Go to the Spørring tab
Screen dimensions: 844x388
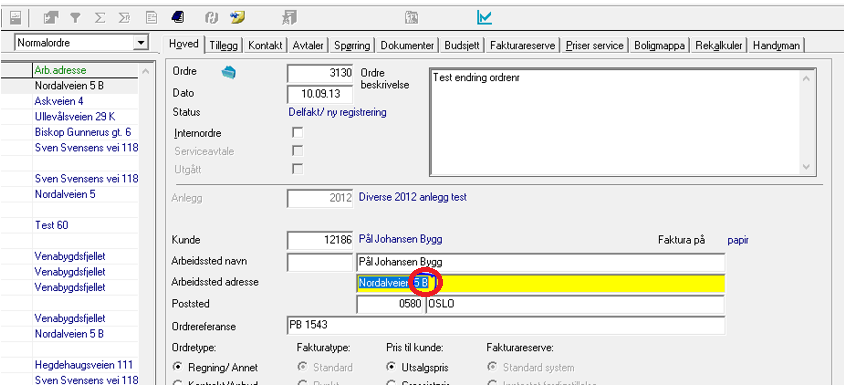[352, 46]
